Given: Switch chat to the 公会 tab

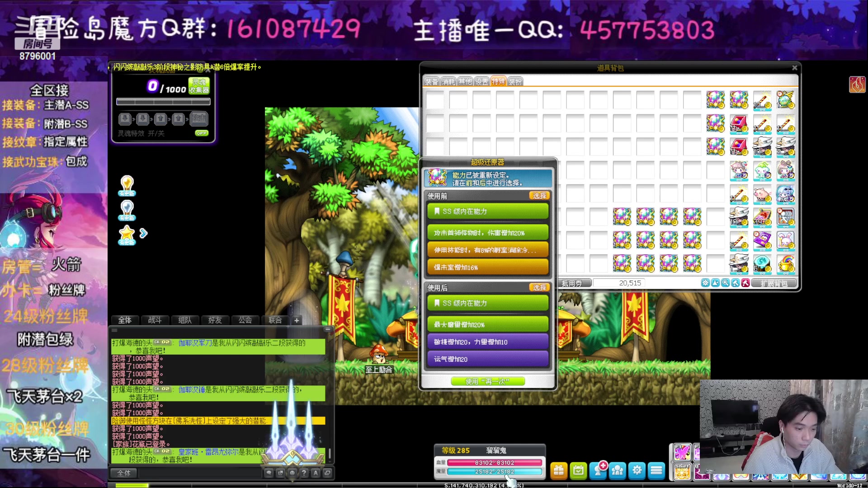Looking at the screenshot, I should [x=245, y=320].
